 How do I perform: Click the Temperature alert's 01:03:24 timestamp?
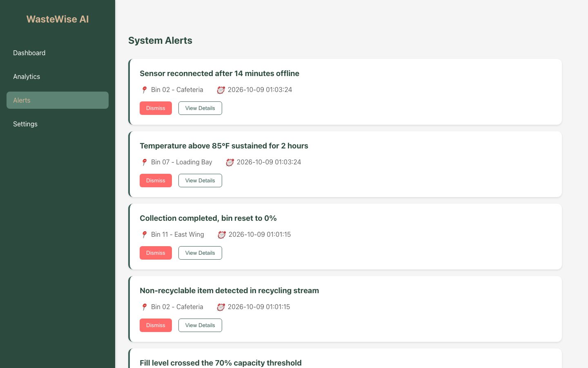[269, 162]
